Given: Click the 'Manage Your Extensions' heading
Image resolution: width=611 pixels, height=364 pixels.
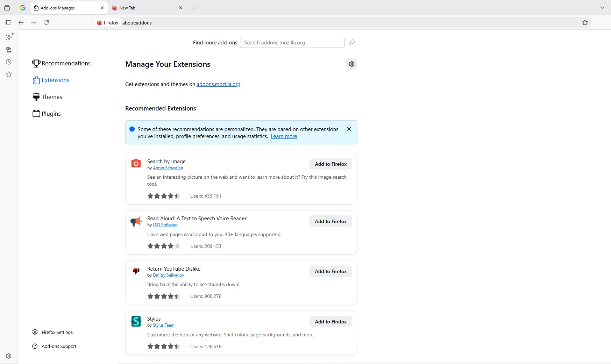Looking at the screenshot, I should [x=168, y=64].
